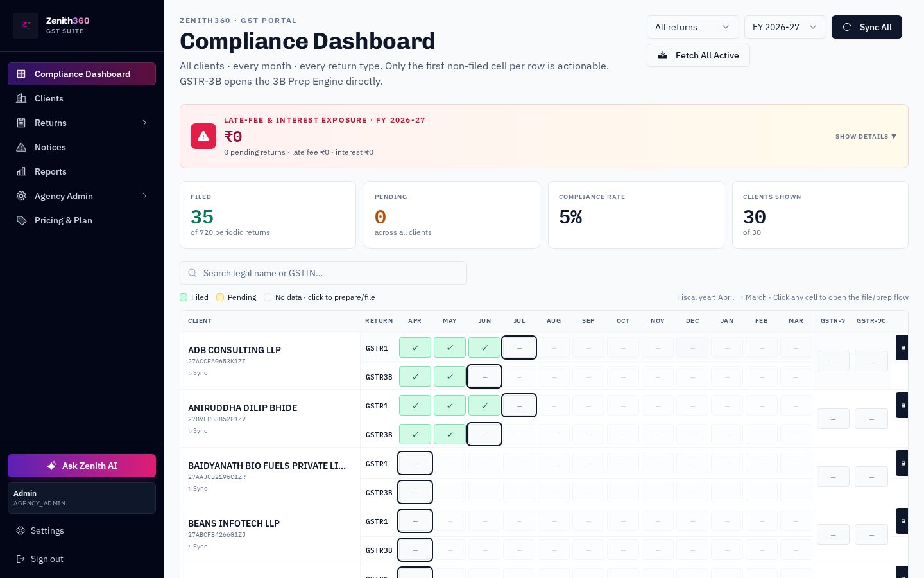The height and width of the screenshot is (578, 924).
Task: Open ADB CONSULTING GSTR1 July actionable cell
Action: tap(519, 347)
